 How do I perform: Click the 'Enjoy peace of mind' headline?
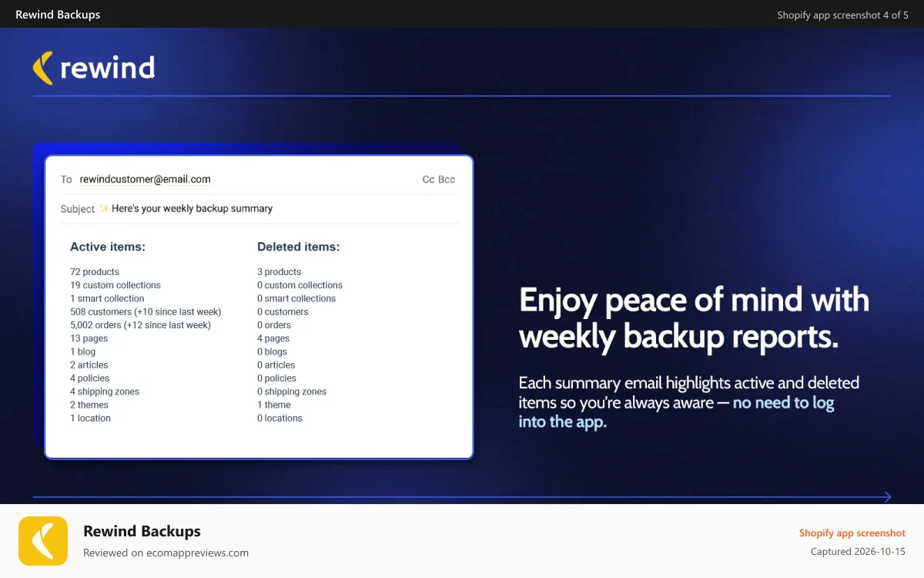coord(695,318)
